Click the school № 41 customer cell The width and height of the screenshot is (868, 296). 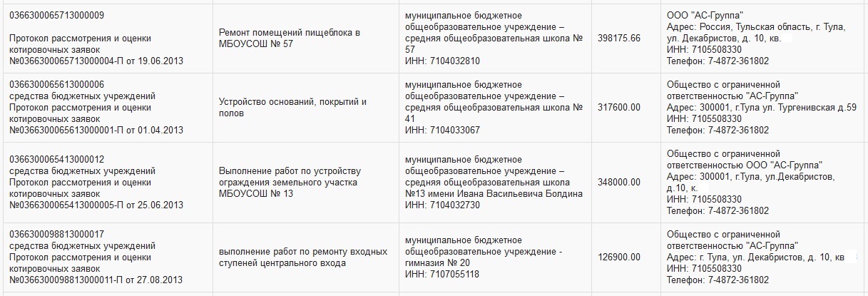coord(494,107)
